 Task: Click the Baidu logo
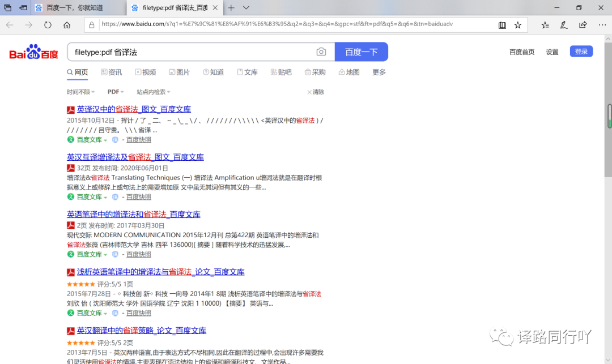pyautogui.click(x=33, y=52)
